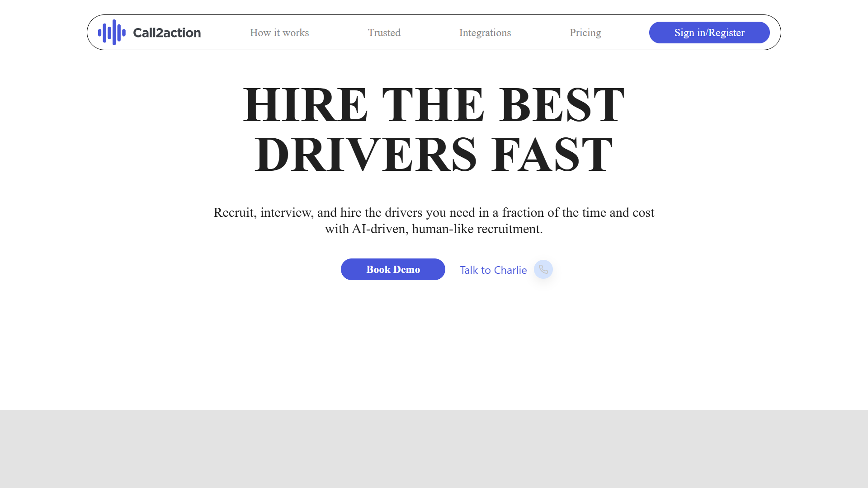This screenshot has width=868, height=488.
Task: Open the How it works section
Action: 279,33
